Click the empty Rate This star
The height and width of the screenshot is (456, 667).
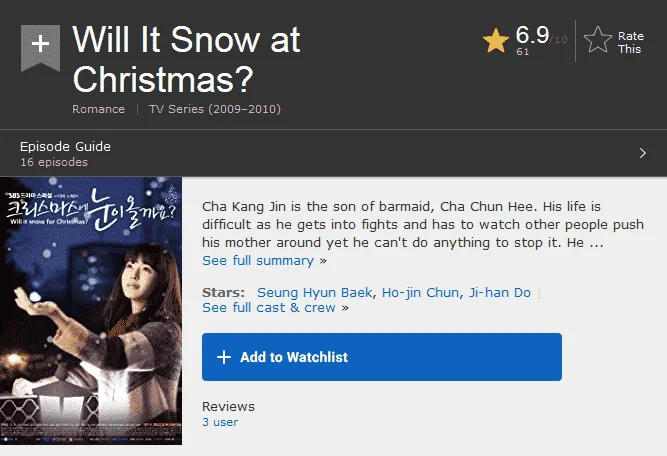[x=598, y=40]
